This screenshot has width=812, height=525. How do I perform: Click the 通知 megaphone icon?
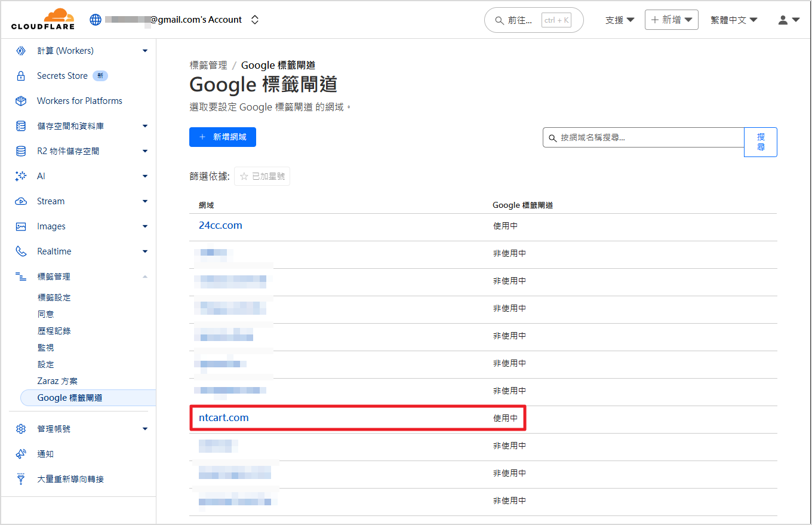pos(21,454)
